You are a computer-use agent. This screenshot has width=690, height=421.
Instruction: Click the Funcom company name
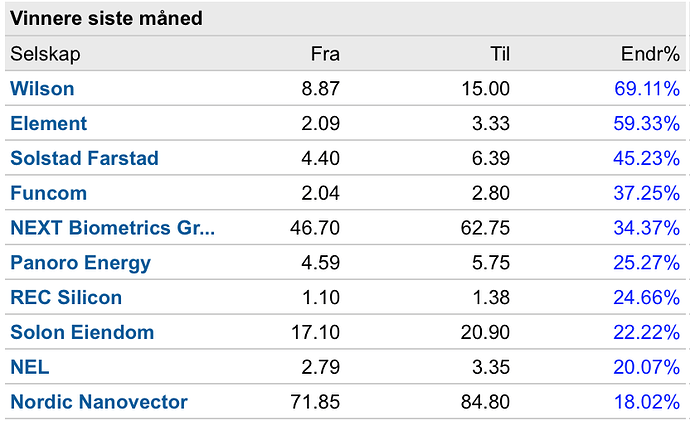(x=48, y=193)
